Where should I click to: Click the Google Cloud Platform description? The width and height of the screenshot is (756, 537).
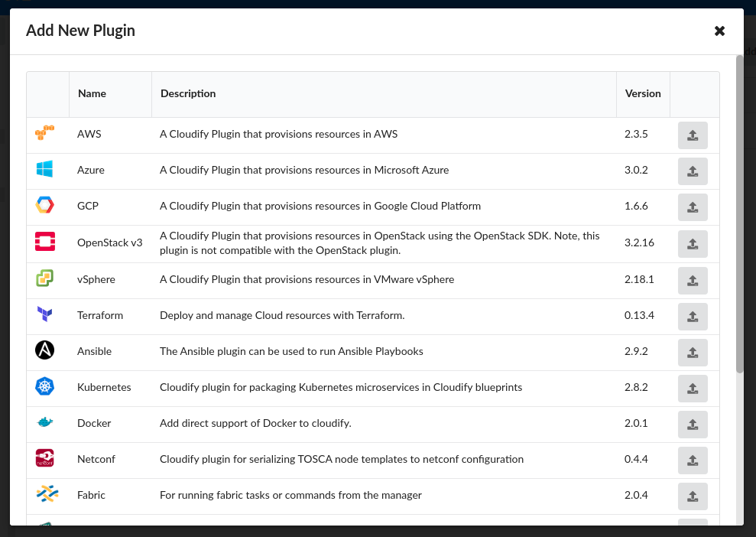click(x=320, y=206)
